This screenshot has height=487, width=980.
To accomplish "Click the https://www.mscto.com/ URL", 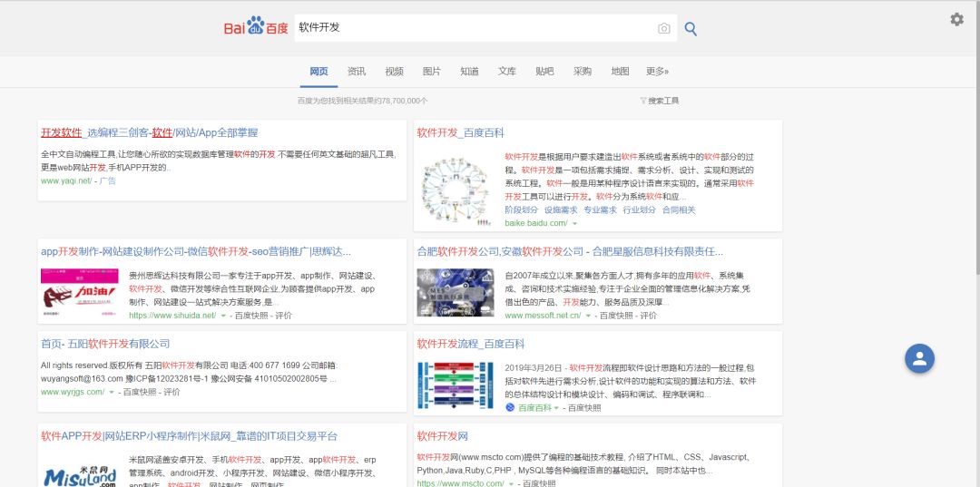I will [x=461, y=484].
